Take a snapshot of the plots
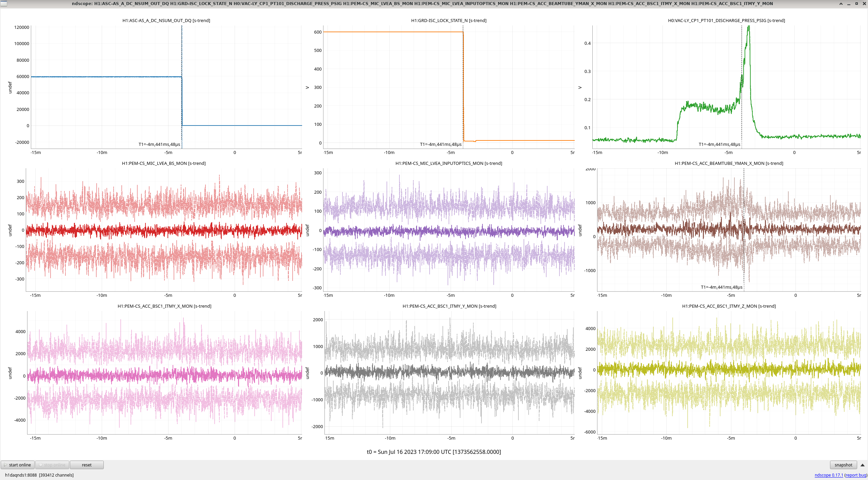The image size is (868, 480). coord(843,465)
